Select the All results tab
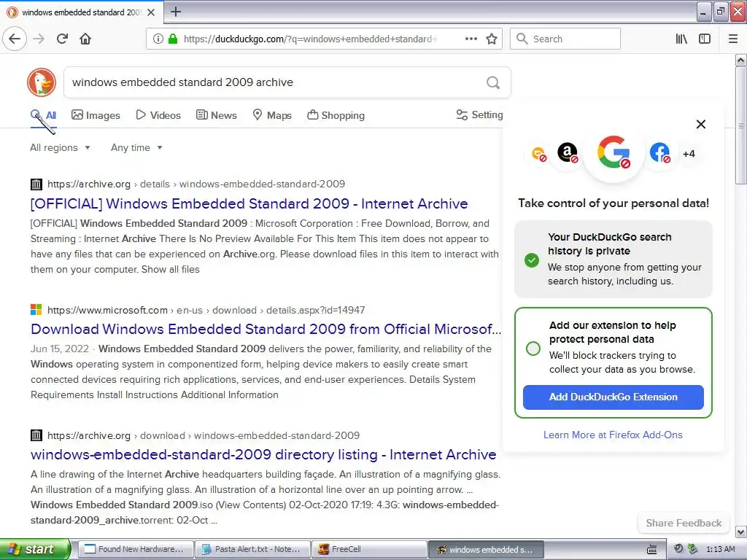Viewport: 747px width, 560px height. (43, 115)
